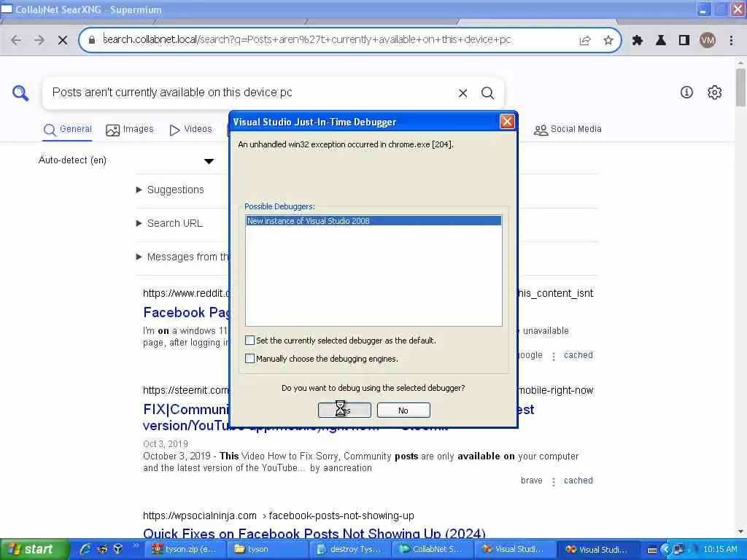747x560 pixels.
Task: Click the browser forward arrow
Action: click(x=39, y=40)
